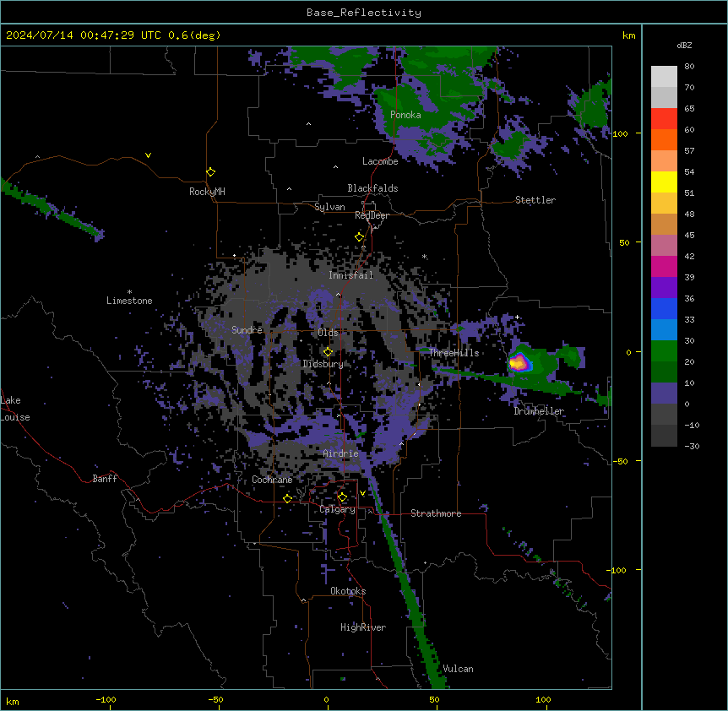The image size is (728, 711).
Task: Click the -50 tick on the right axis
Action: (x=620, y=461)
